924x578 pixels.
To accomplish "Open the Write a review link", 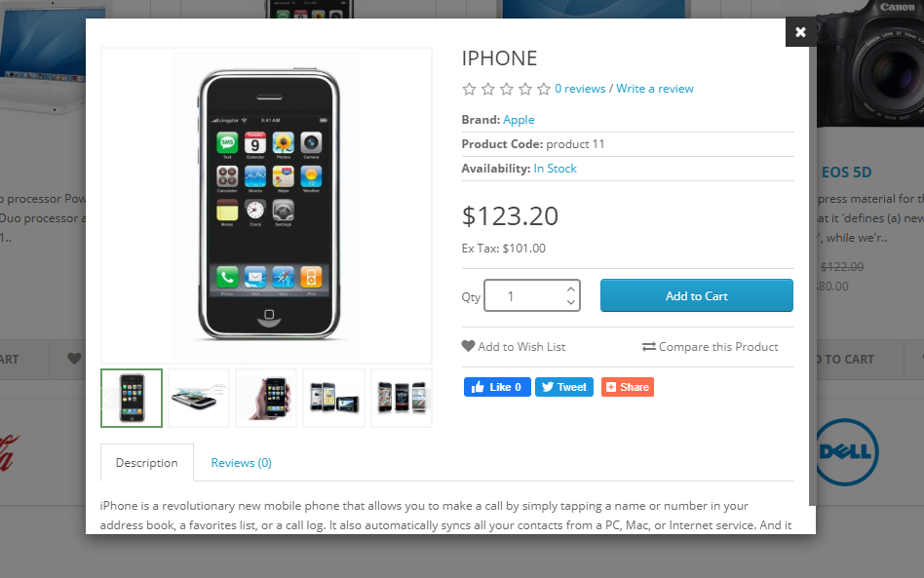I will click(655, 89).
